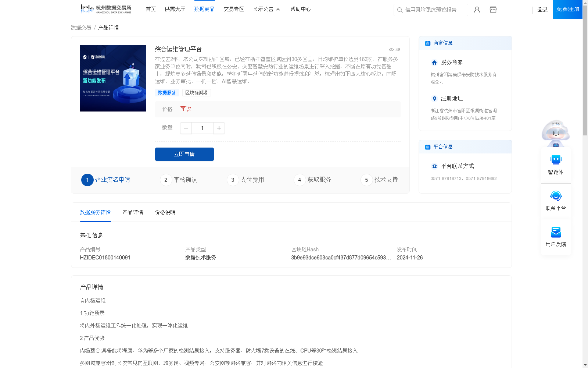Open 供需大厅 navigation item

pos(175,9)
